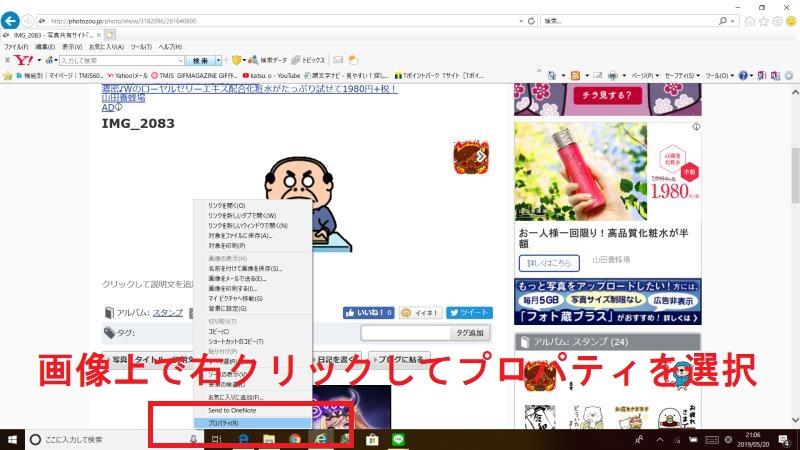Click the printer icon in command bar
The width and height of the screenshot is (800, 450).
613,76
